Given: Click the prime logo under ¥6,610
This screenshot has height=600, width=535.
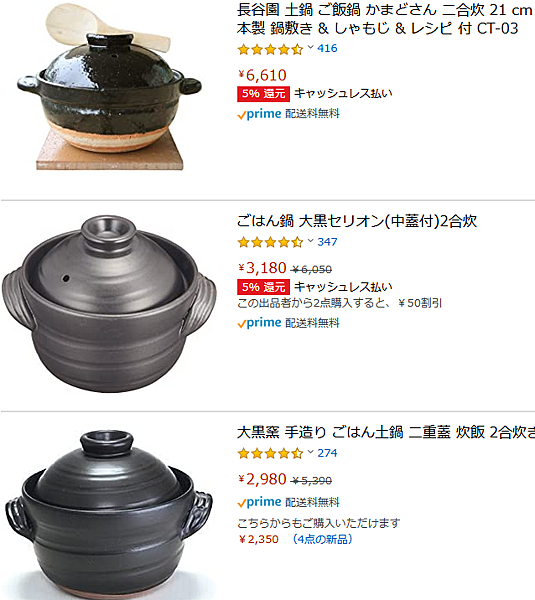Looking at the screenshot, I should 259,114.
